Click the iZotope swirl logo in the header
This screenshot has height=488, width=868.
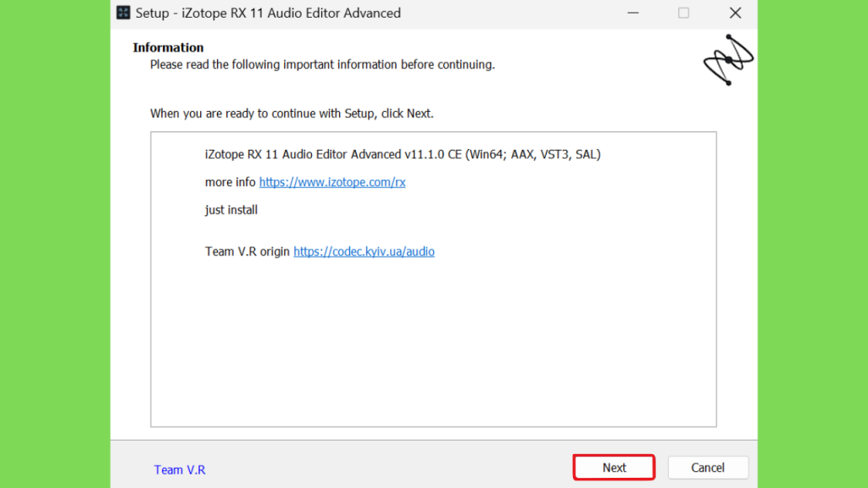(728, 60)
